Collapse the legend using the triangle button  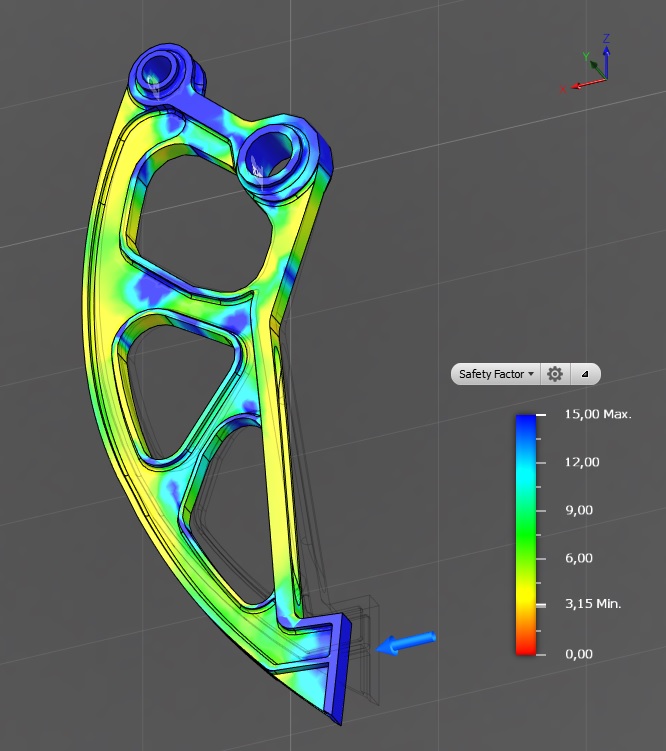pyautogui.click(x=585, y=374)
